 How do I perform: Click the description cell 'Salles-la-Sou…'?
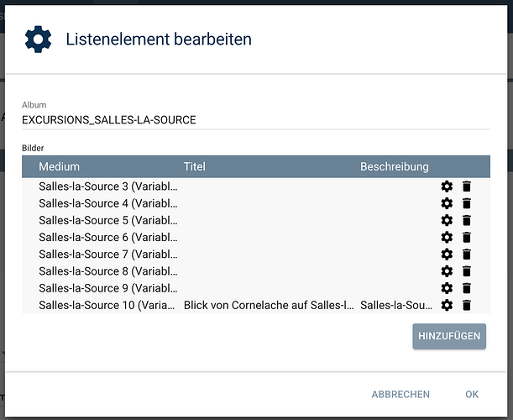tap(396, 305)
